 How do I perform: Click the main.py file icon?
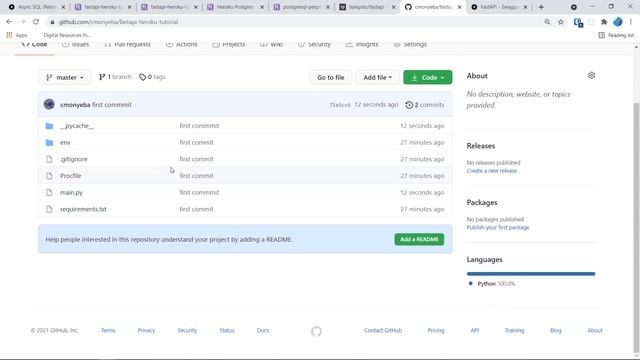[49, 192]
